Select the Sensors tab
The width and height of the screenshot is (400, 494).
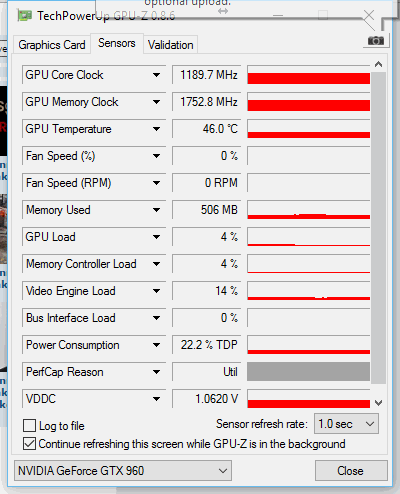(x=117, y=43)
